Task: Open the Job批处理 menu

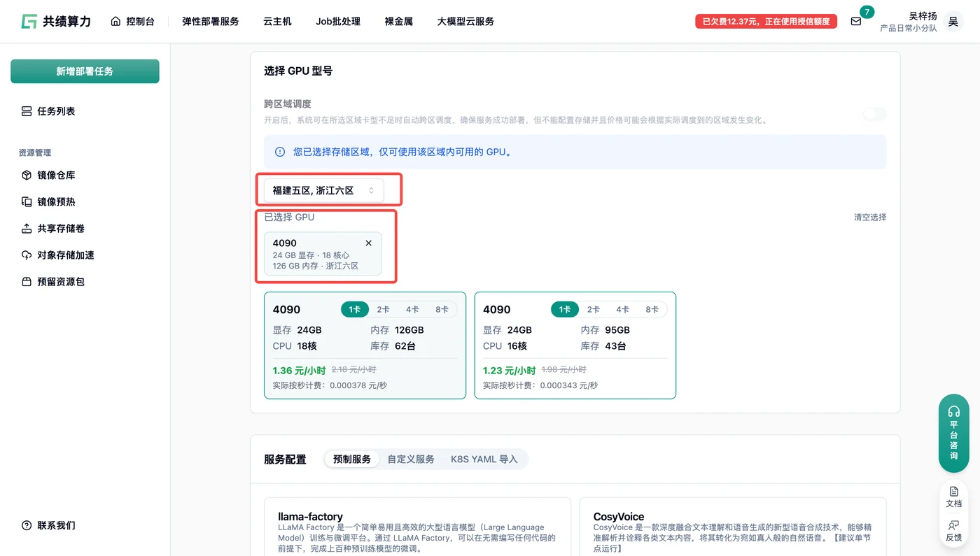Action: point(338,21)
